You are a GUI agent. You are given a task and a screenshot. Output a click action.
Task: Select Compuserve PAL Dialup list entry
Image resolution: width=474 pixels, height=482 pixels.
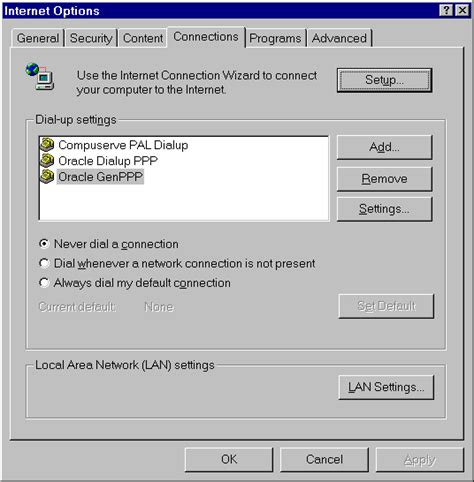pyautogui.click(x=123, y=145)
